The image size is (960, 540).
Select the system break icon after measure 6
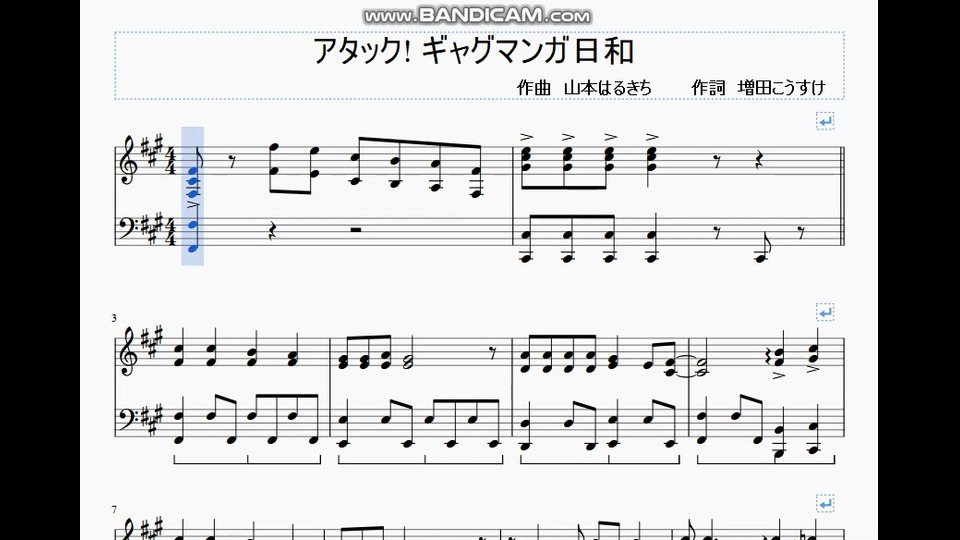(x=825, y=312)
